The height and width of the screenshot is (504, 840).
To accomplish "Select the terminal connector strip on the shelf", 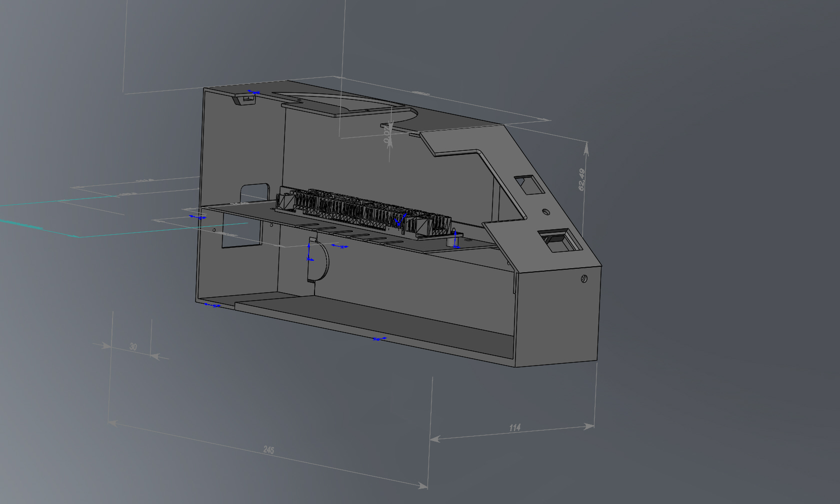I will [x=363, y=212].
